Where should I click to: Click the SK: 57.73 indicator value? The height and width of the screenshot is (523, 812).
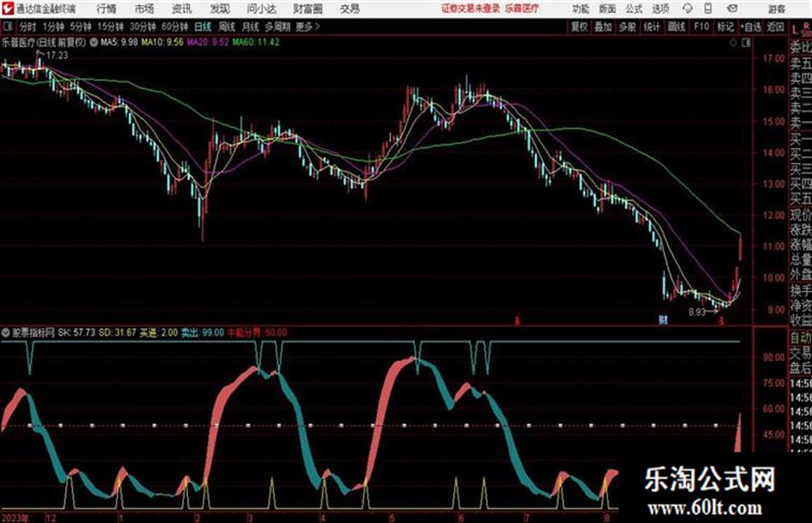76,332
